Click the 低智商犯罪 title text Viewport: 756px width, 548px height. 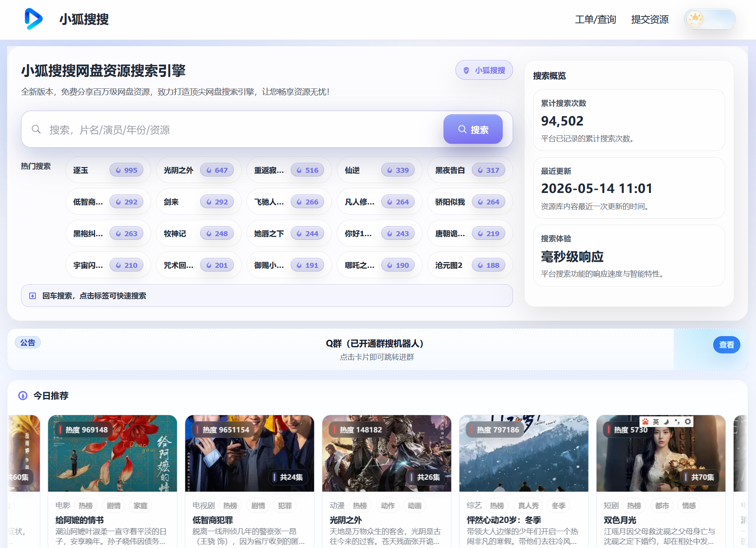[213, 520]
